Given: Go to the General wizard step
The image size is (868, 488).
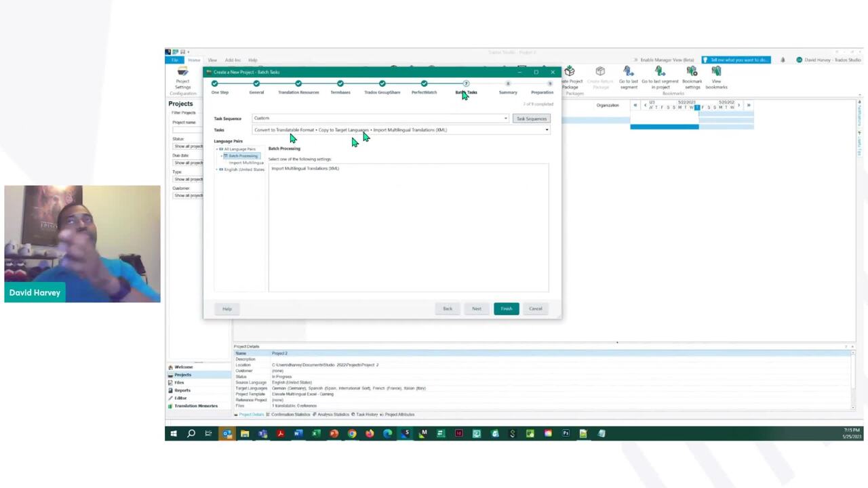Looking at the screenshot, I should click(x=256, y=92).
